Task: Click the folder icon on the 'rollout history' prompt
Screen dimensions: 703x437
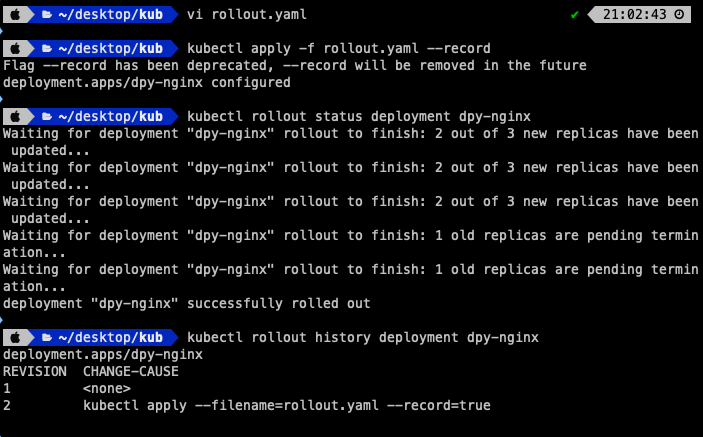Action: click(47, 337)
